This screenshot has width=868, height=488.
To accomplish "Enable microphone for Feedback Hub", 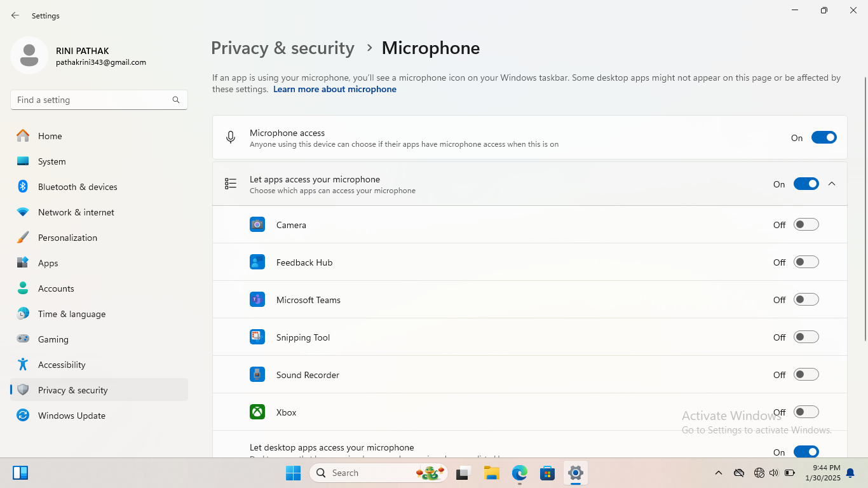I will coord(806,262).
